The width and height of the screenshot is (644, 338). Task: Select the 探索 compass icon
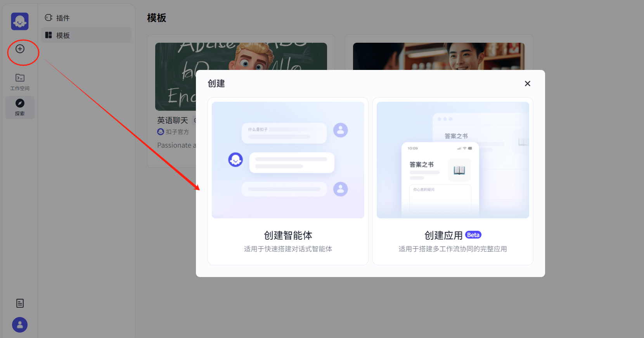tap(20, 103)
